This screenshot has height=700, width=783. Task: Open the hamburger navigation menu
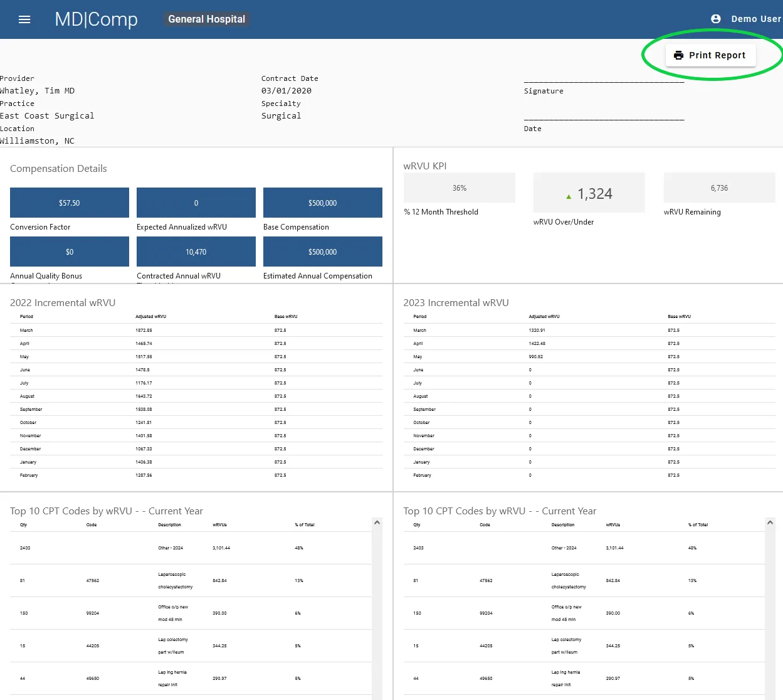(24, 19)
